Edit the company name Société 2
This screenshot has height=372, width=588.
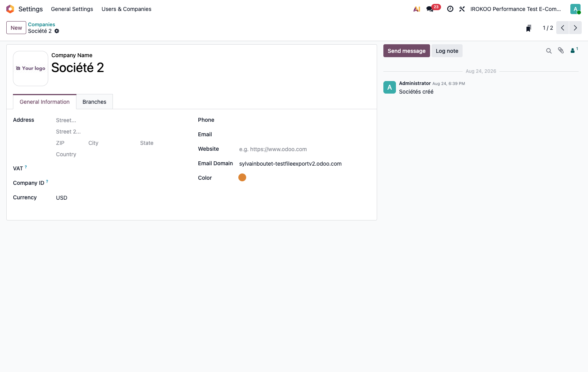click(x=211, y=68)
